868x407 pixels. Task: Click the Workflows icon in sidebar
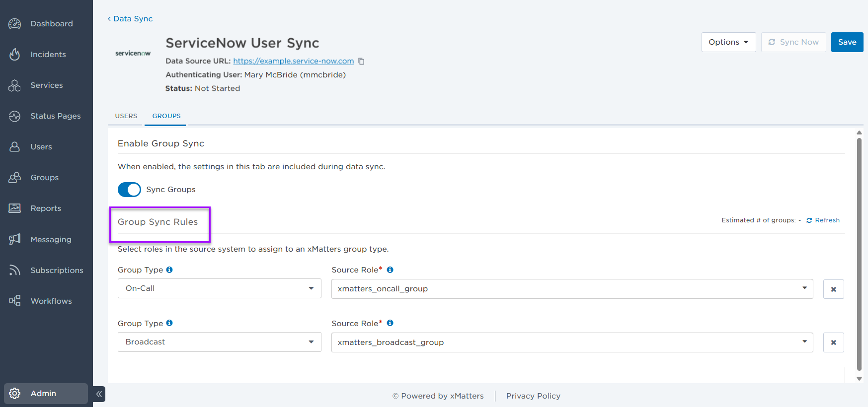(15, 301)
